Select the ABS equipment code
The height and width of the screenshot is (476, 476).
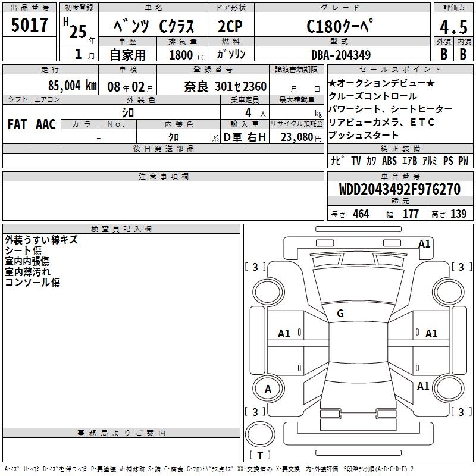coord(389,161)
